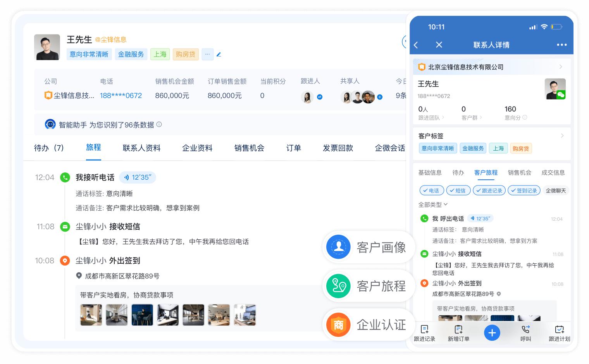Click the 智能助手 robot icon
589x364 pixels.
coord(50,124)
